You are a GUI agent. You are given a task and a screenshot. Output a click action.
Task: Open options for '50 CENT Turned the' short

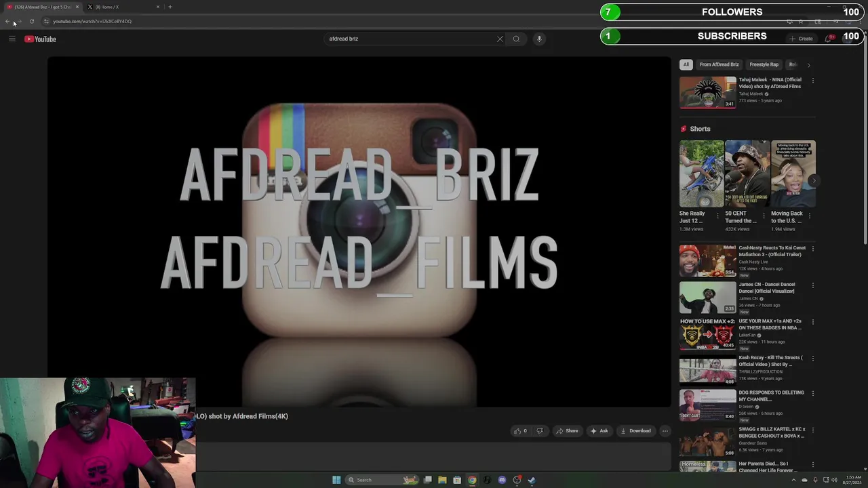click(x=764, y=216)
